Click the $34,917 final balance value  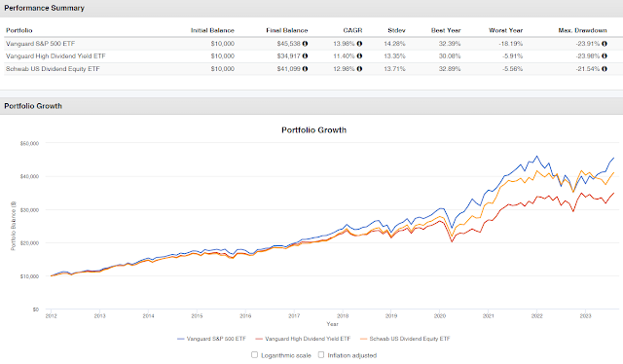click(289, 56)
